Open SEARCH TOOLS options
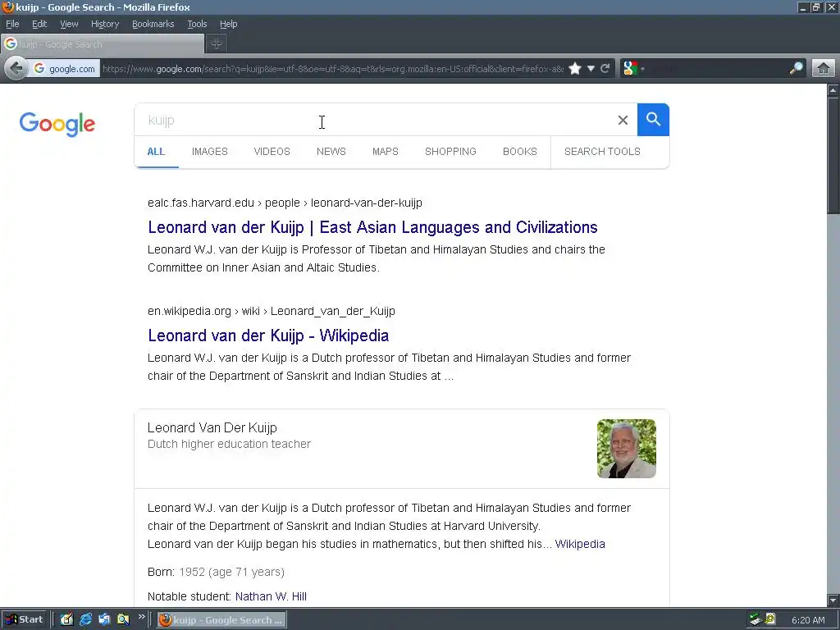The image size is (840, 630). tap(602, 152)
